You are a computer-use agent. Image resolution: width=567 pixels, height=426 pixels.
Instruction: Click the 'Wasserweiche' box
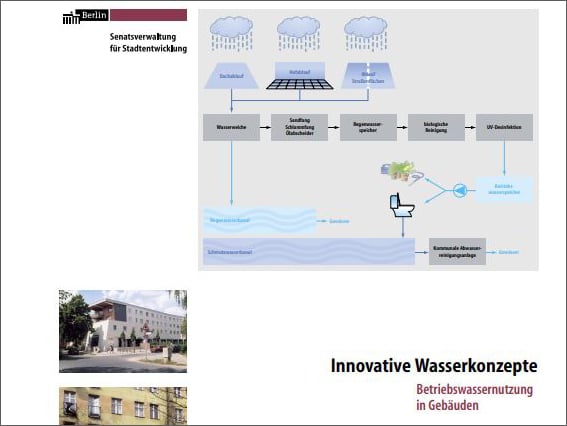tap(231, 127)
